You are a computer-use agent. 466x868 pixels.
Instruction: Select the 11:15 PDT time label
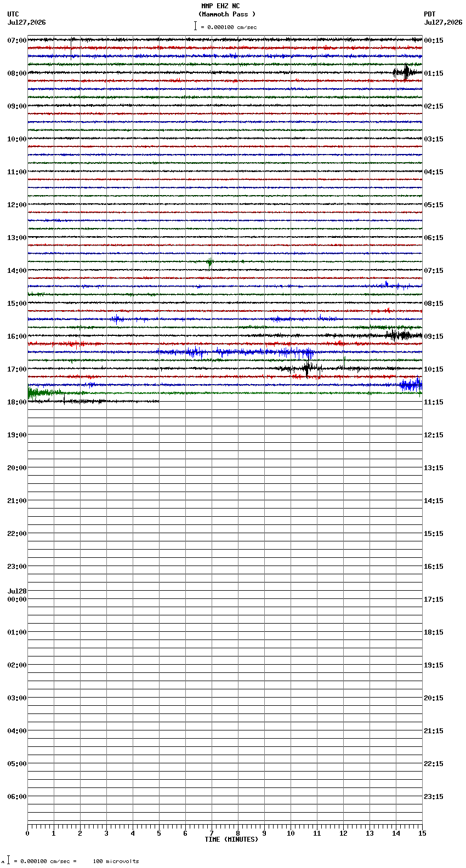[434, 402]
